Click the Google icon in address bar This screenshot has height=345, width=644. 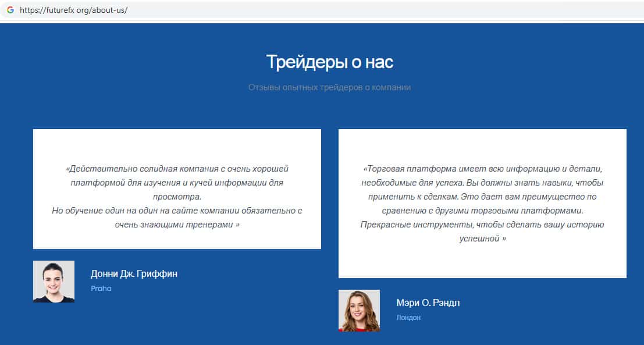(10, 10)
